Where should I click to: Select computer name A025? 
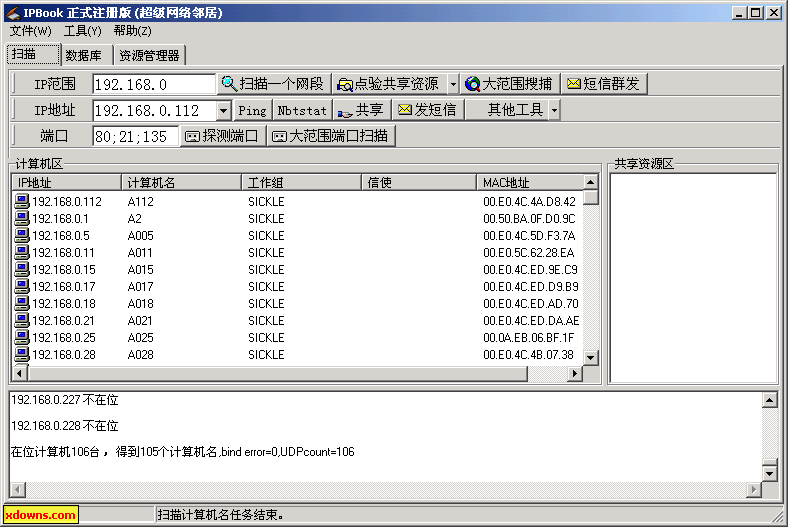click(141, 338)
